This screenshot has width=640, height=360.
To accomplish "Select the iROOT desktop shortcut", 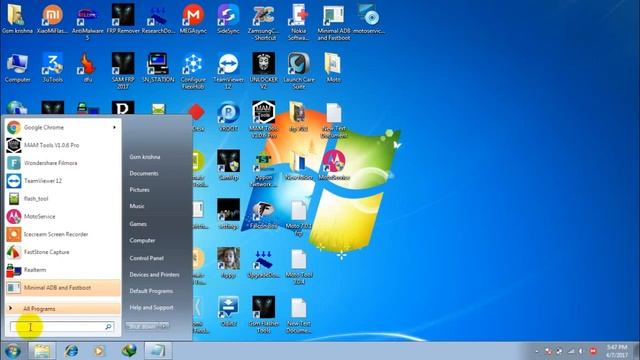I will pos(228,117).
